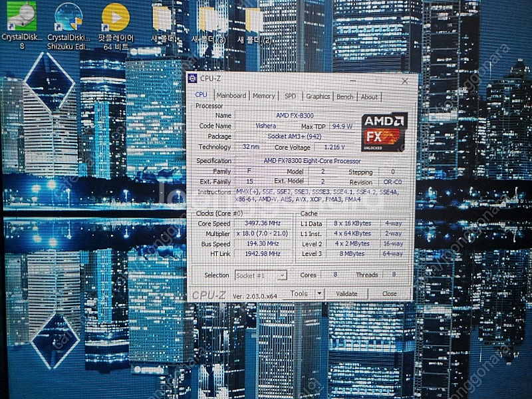Image resolution: width=532 pixels, height=399 pixels.
Task: Switch to the Graphics tab
Action: (318, 96)
